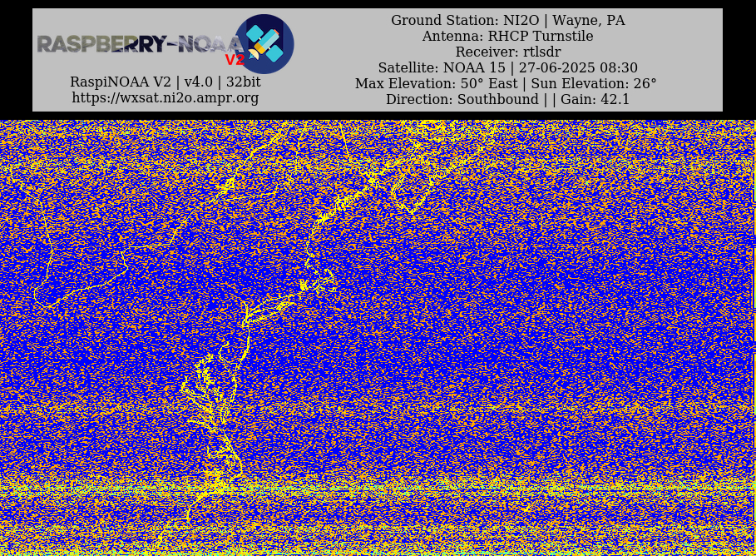
Task: Select the Receiver: rtlsdr line
Action: pos(507,52)
